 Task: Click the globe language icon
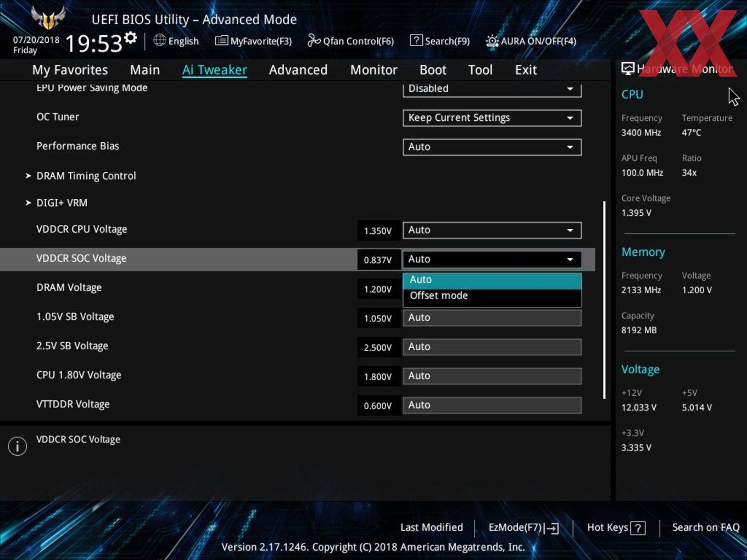(159, 40)
